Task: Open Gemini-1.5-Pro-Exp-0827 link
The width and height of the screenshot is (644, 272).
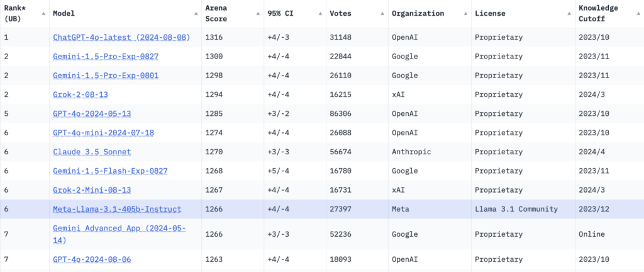Action: [106, 56]
